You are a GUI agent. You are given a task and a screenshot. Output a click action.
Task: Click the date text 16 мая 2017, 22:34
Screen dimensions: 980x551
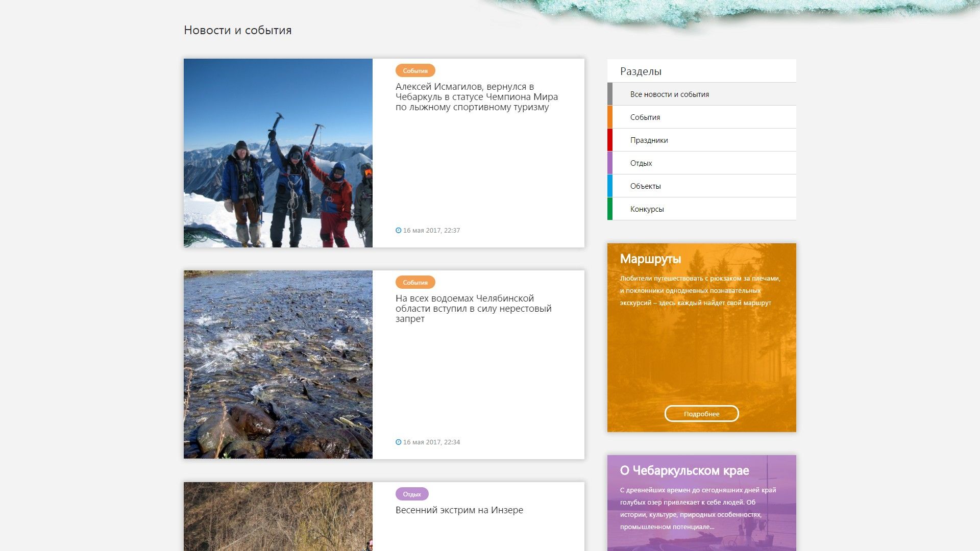click(x=431, y=442)
